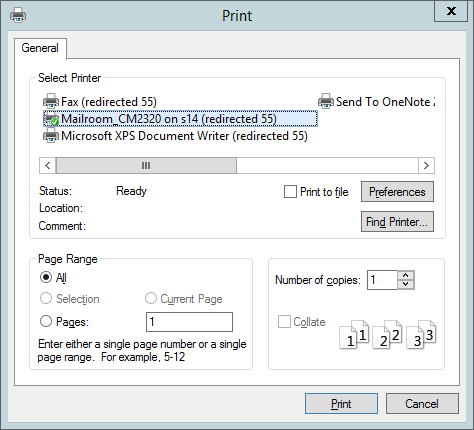This screenshot has height=430, width=474.
Task: Choose "Microsoft XPS Document Writer (redirected 55)"
Action: coord(184,136)
